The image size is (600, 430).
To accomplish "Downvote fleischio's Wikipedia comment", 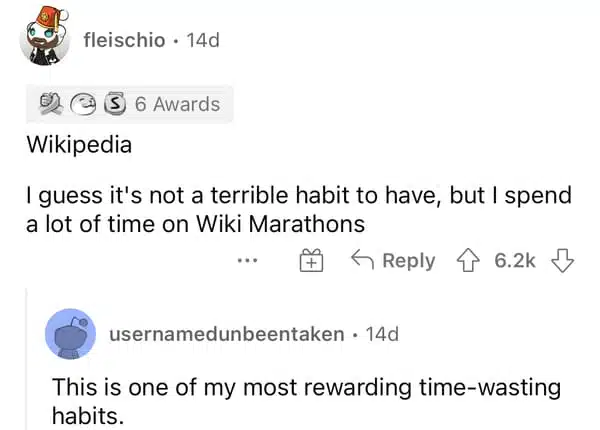I will coord(562,261).
